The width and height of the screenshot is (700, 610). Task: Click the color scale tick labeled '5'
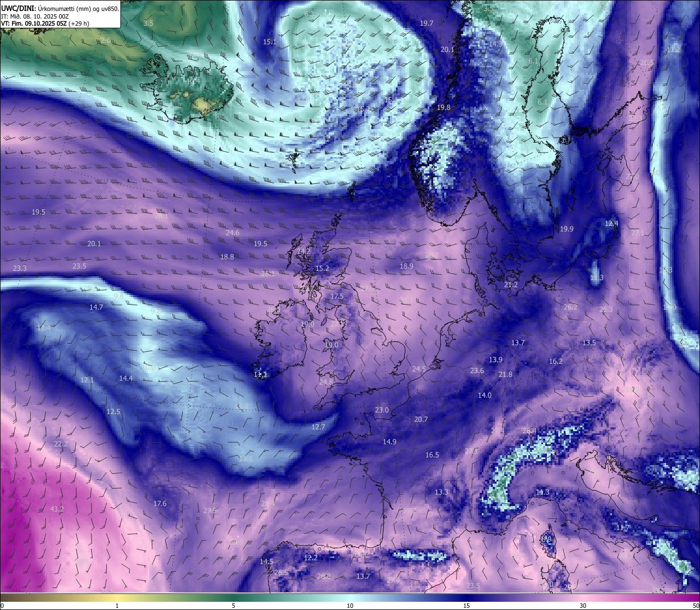(234, 606)
